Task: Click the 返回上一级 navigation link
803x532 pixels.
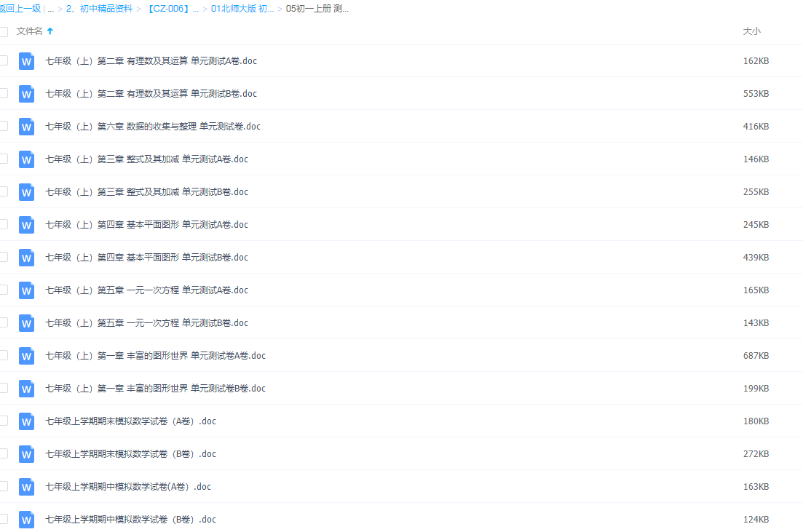Action: tap(19, 10)
